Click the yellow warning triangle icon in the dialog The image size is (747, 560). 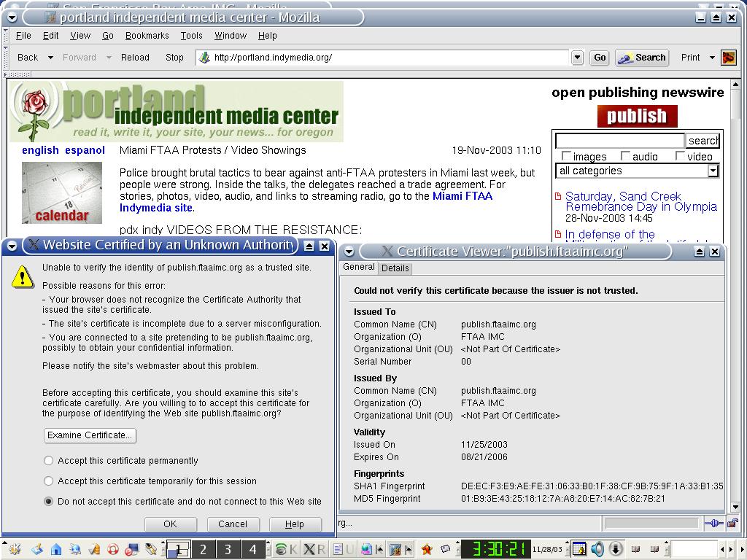(23, 276)
